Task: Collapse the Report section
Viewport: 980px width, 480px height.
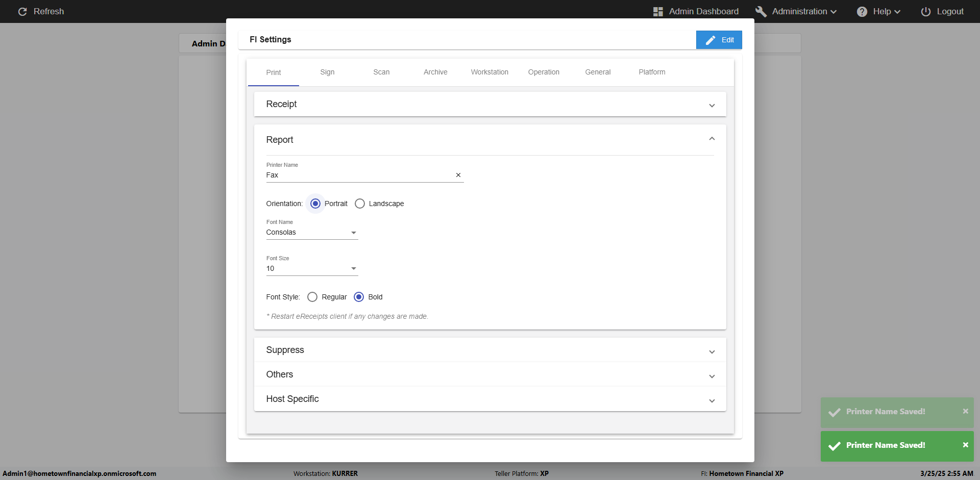Action: (712, 139)
